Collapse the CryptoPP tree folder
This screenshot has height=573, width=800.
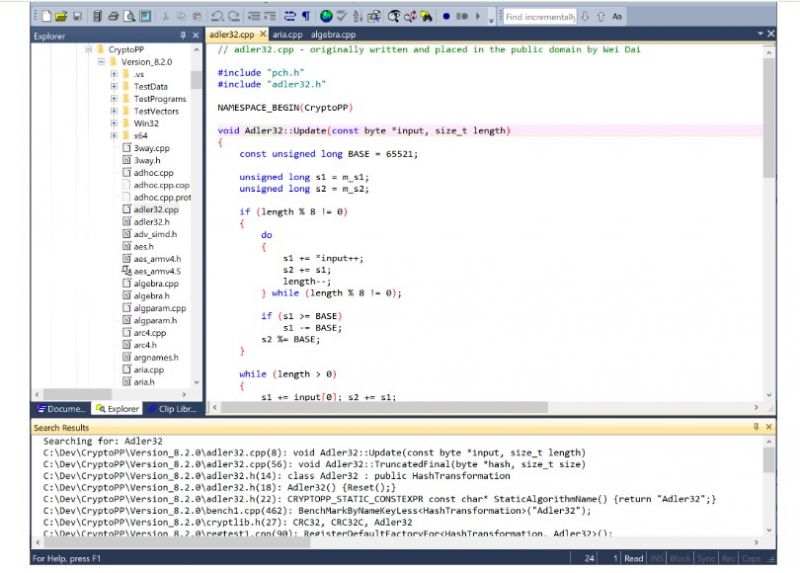[x=88, y=49]
